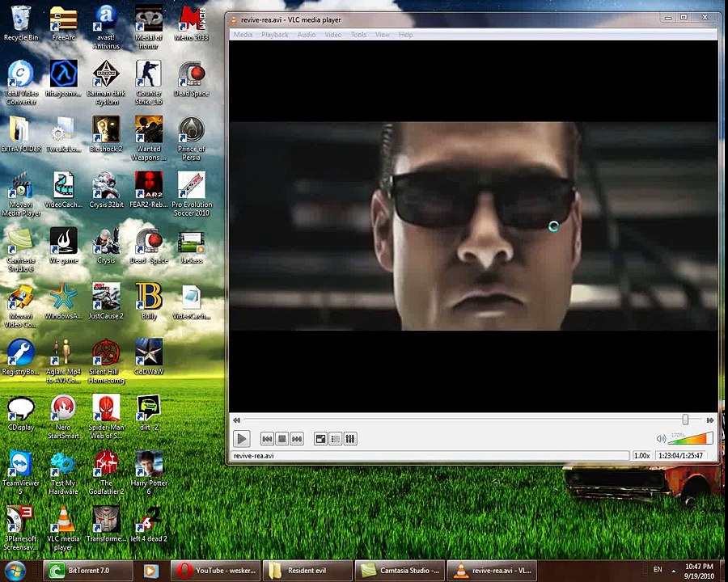This screenshot has width=728, height=582.
Task: Select the Recycle Bin desktop icon
Action: click(21, 23)
